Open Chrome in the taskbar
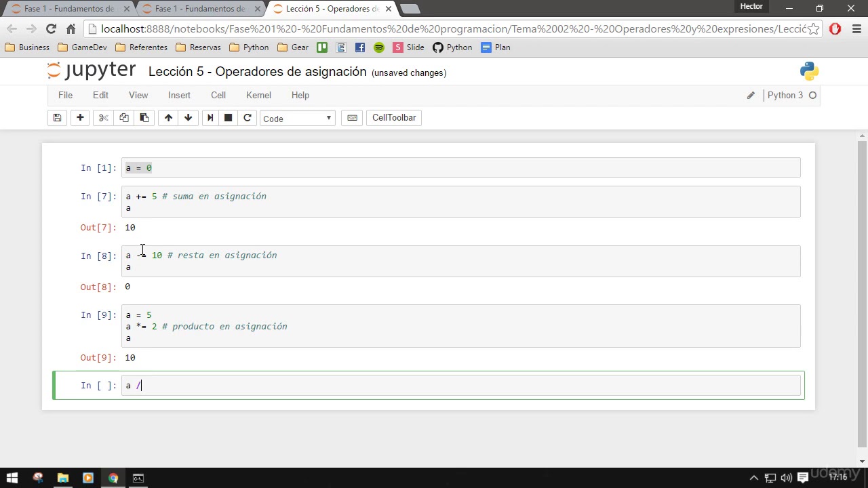This screenshot has width=868, height=488. (113, 478)
